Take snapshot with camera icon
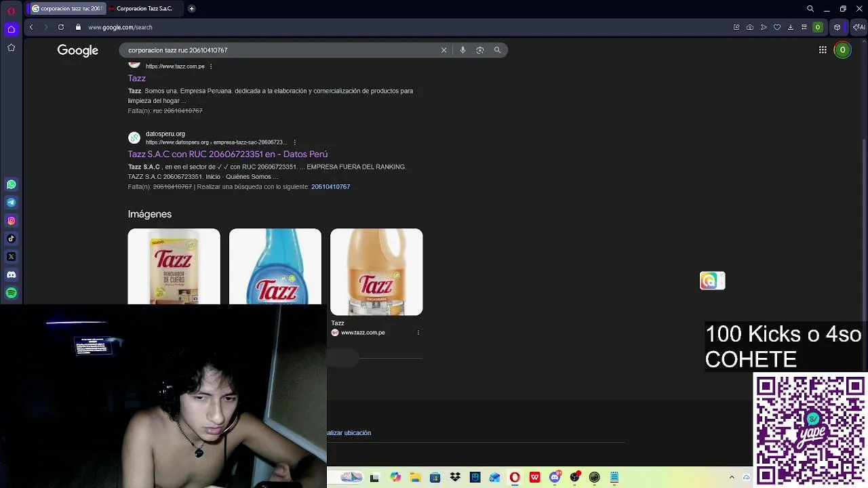Image resolution: width=868 pixels, height=488 pixels. (x=750, y=27)
